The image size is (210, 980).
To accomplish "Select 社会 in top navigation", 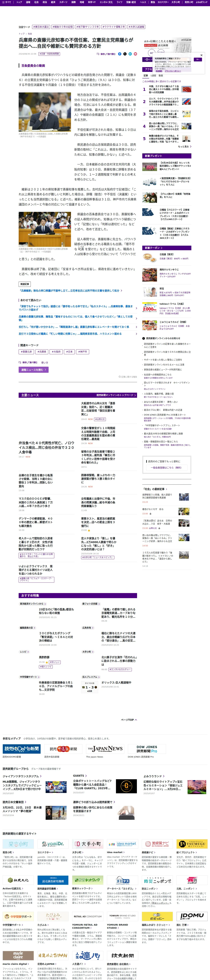I will (36, 2).
